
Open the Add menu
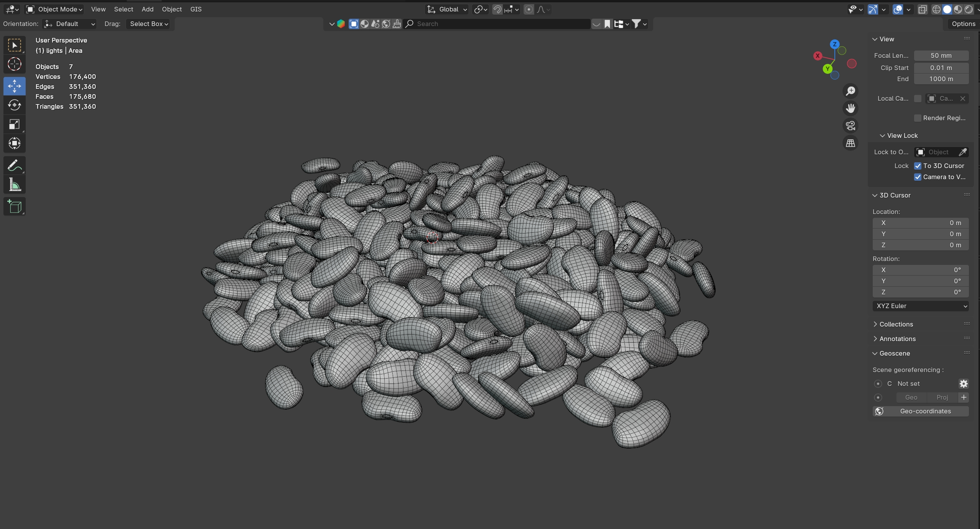(147, 9)
